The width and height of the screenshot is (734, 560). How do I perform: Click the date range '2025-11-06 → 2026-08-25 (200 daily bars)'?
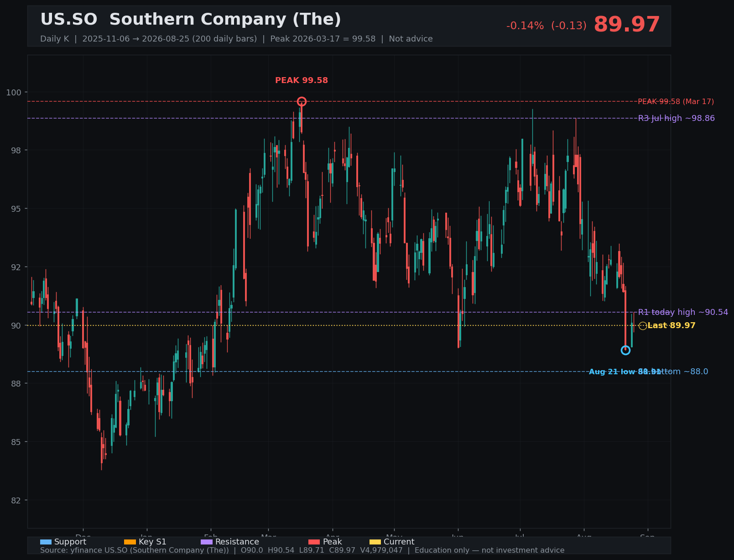click(x=169, y=39)
